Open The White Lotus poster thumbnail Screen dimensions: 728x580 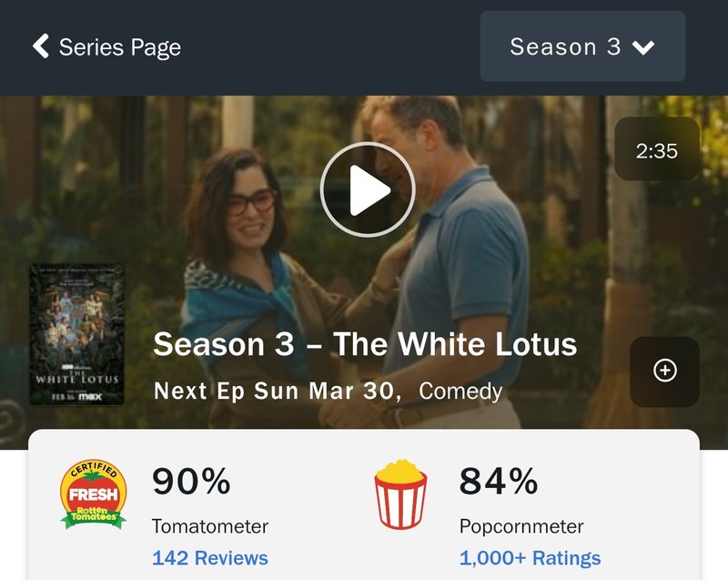[77, 335]
